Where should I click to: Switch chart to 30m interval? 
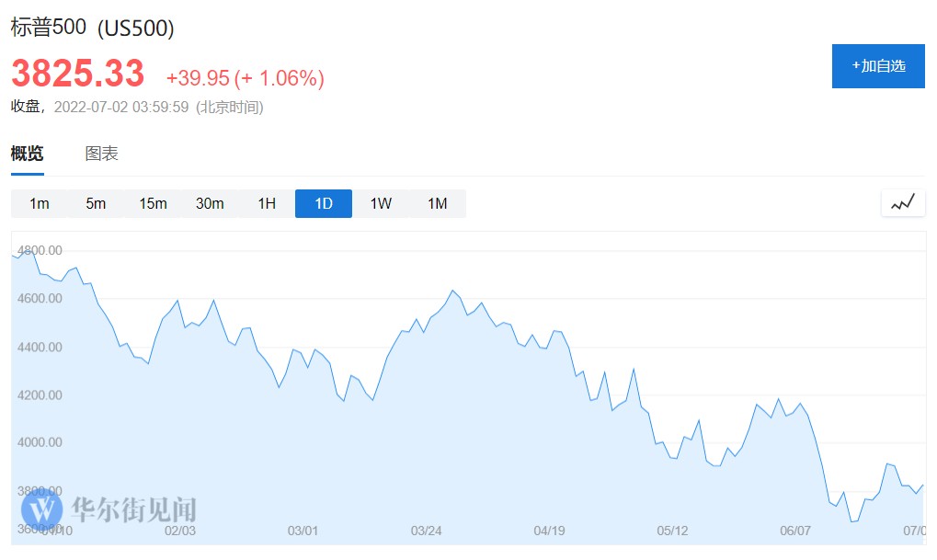pos(210,203)
